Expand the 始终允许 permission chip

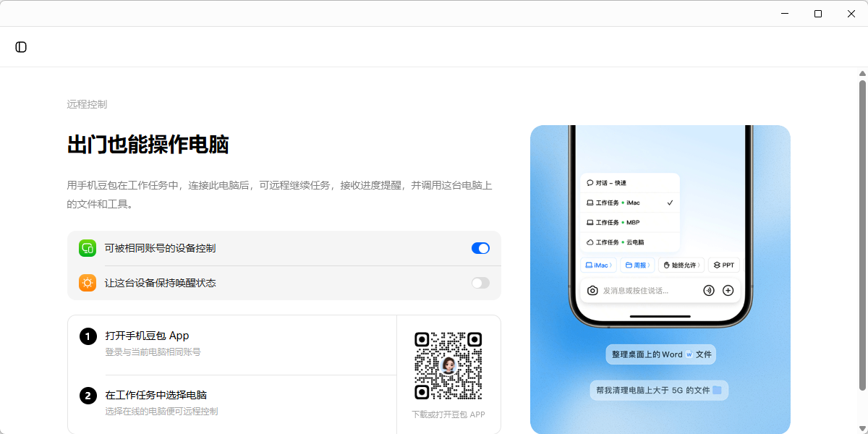point(681,265)
